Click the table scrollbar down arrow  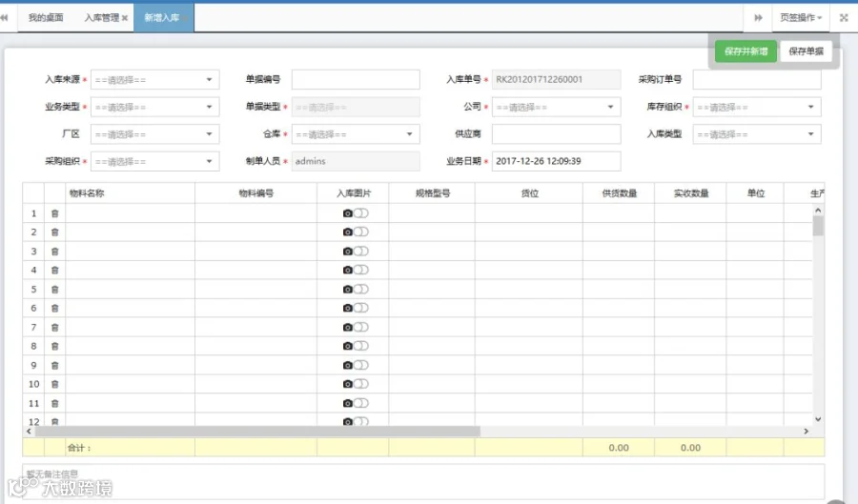pos(818,419)
